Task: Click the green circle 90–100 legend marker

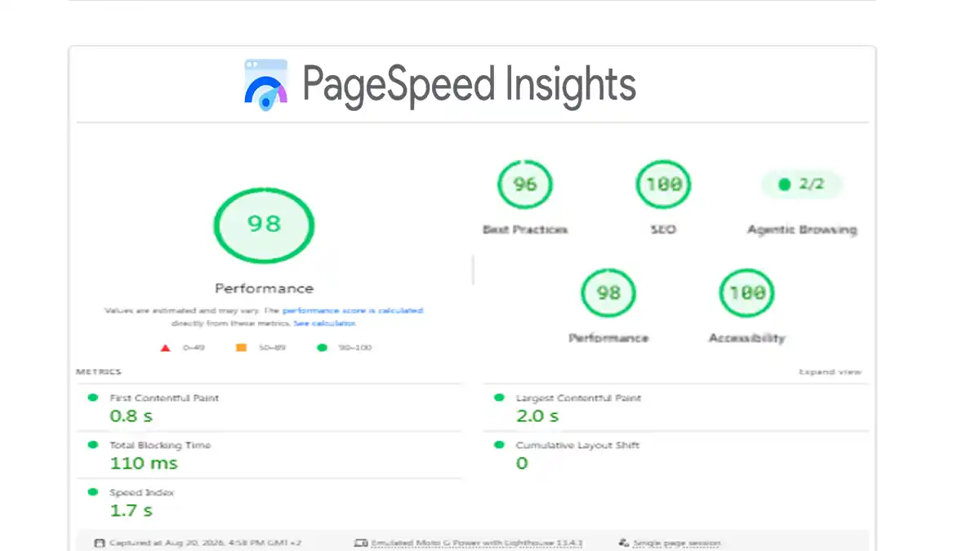Action: coord(322,348)
